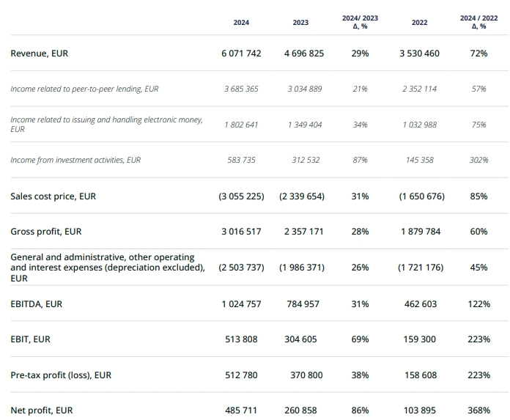
Task: Click the EBIT, EUR row label
Action: (x=31, y=339)
